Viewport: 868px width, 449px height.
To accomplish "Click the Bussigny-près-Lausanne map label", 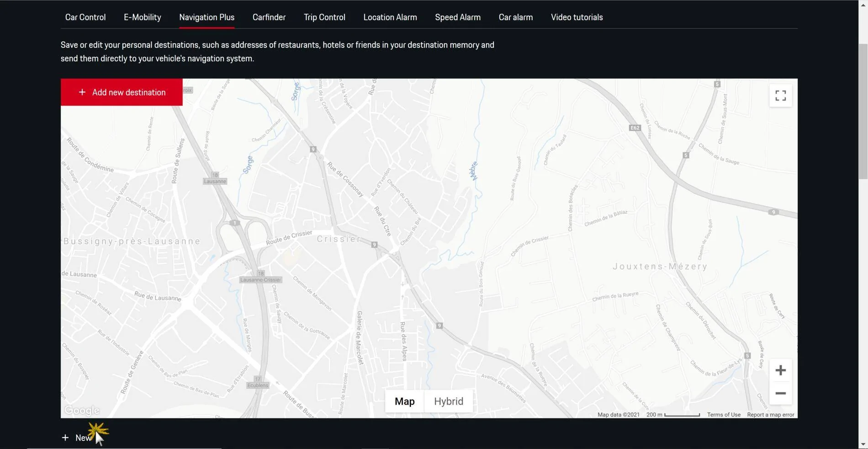I will coord(132,241).
